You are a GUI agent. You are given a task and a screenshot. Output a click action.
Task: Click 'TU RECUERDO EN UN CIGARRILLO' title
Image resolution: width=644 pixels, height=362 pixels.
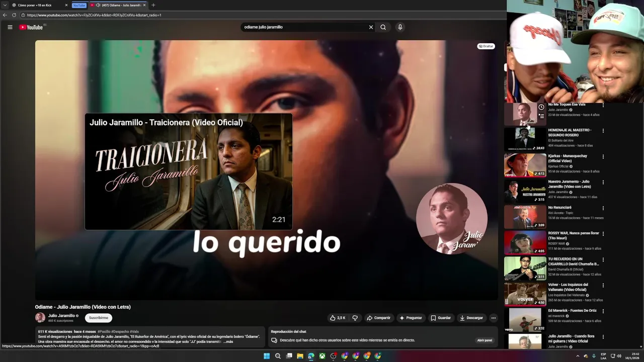coord(574,261)
